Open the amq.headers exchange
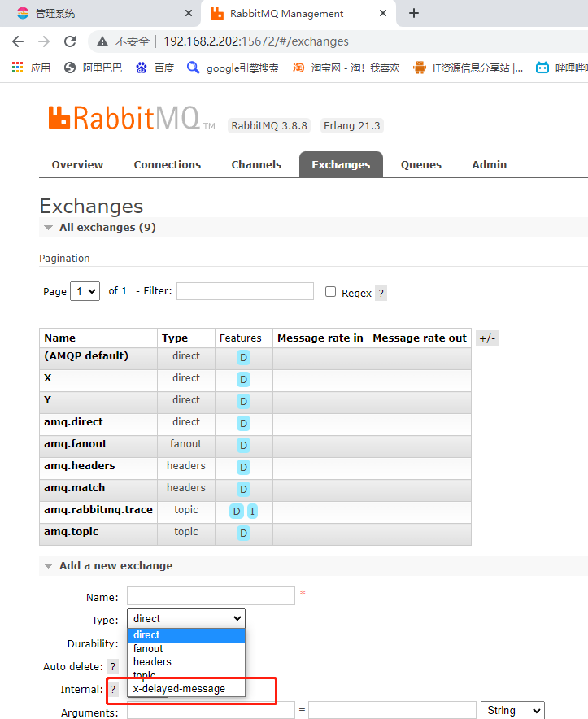Screen dimensions: 588x719 point(80,466)
